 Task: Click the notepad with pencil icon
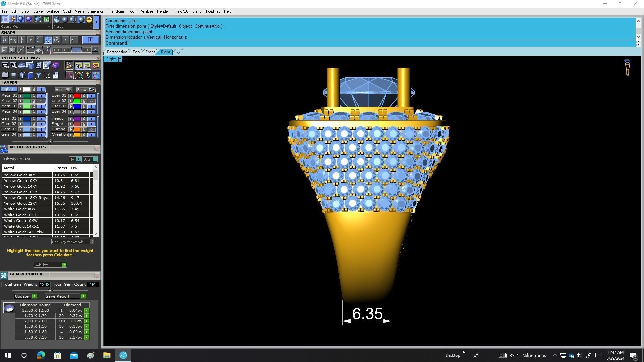coord(47,65)
